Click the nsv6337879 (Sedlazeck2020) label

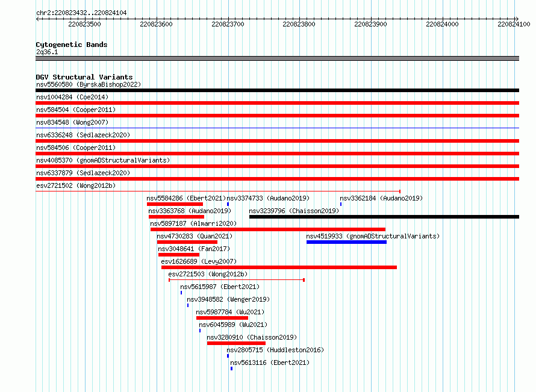[x=83, y=173]
